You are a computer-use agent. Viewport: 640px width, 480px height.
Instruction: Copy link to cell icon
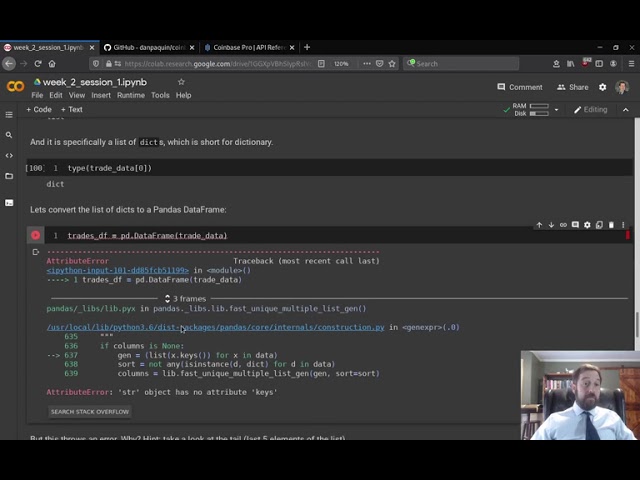(563, 225)
